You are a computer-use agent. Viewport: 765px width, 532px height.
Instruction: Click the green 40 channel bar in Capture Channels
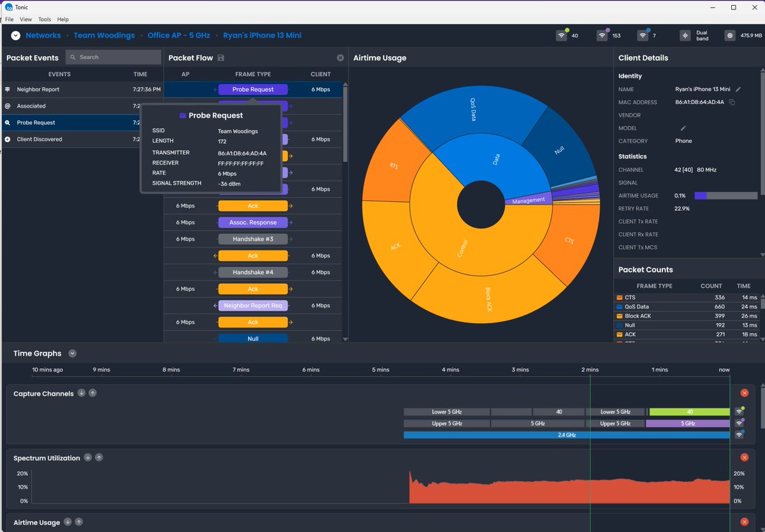[690, 412]
